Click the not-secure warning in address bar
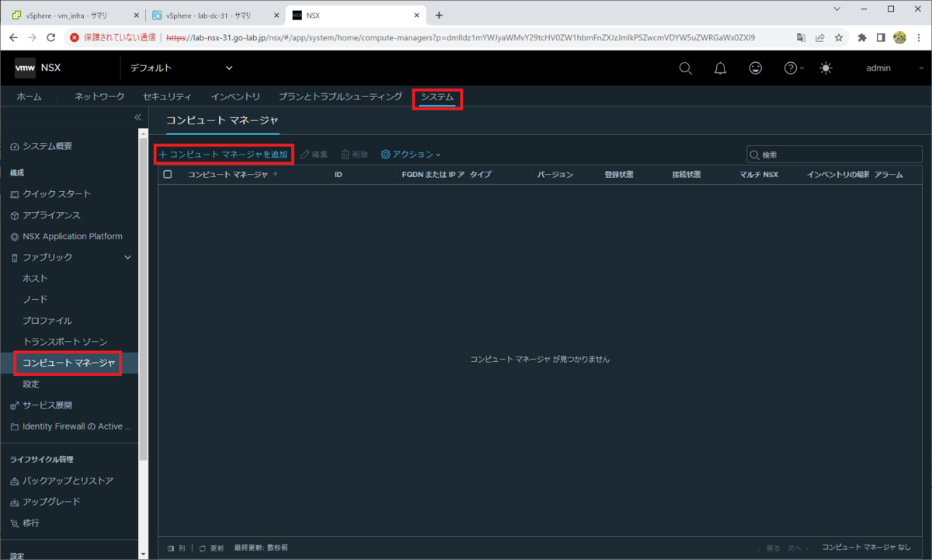The height and width of the screenshot is (560, 932). (x=112, y=37)
